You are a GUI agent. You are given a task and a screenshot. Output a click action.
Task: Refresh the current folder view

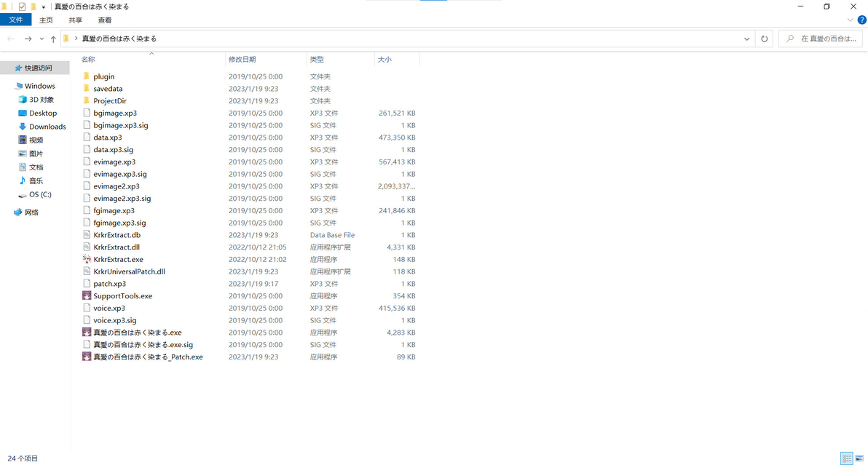pyautogui.click(x=764, y=39)
